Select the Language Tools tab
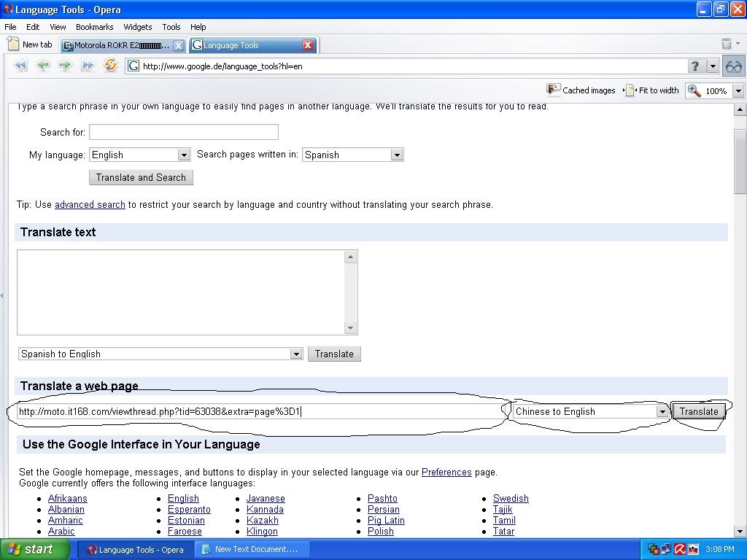747x560 pixels. click(247, 45)
